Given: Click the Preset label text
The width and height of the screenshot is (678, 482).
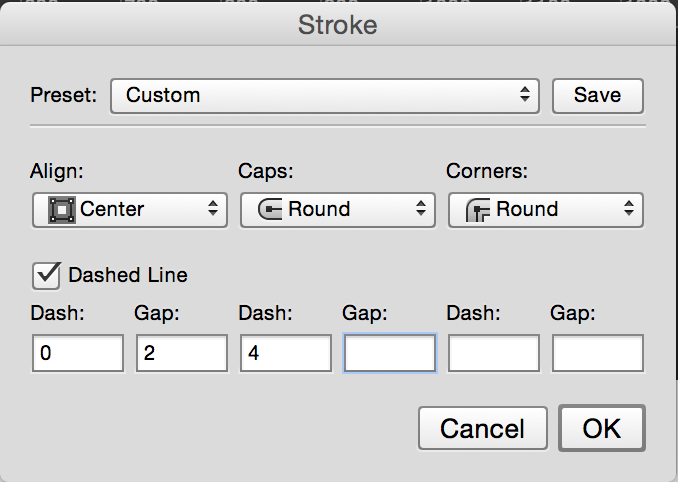Looking at the screenshot, I should tap(64, 95).
